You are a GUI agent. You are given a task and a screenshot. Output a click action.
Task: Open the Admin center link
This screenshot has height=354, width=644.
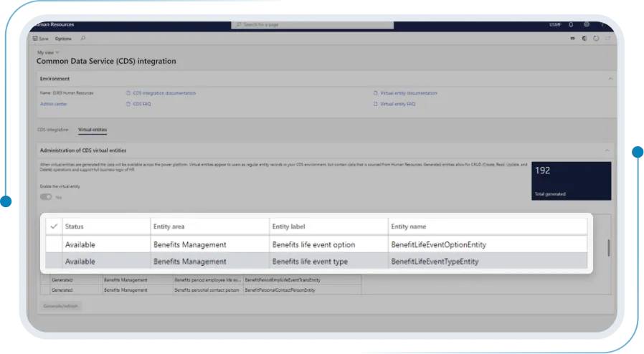(x=53, y=104)
